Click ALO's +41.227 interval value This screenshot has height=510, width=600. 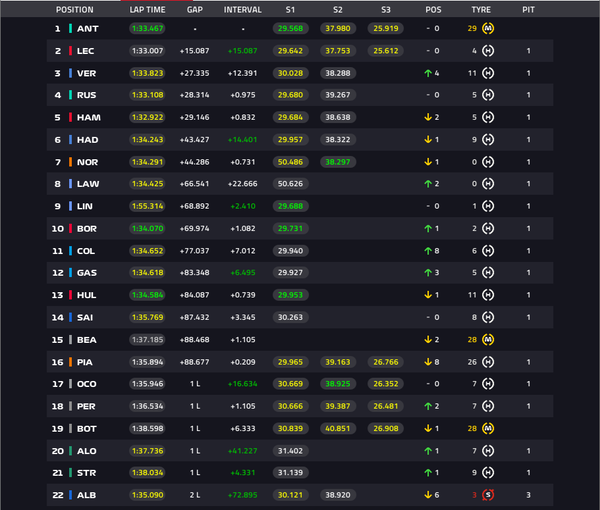pos(243,451)
